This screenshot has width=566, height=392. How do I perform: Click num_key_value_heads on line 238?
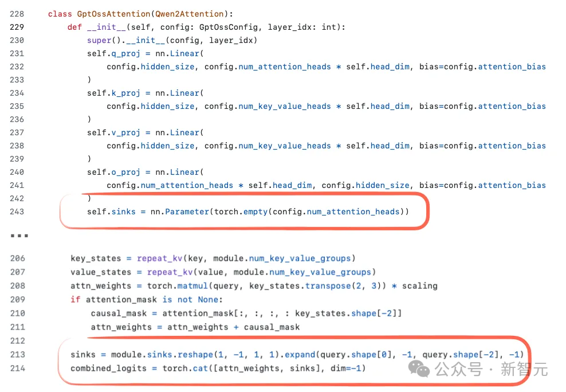point(285,146)
